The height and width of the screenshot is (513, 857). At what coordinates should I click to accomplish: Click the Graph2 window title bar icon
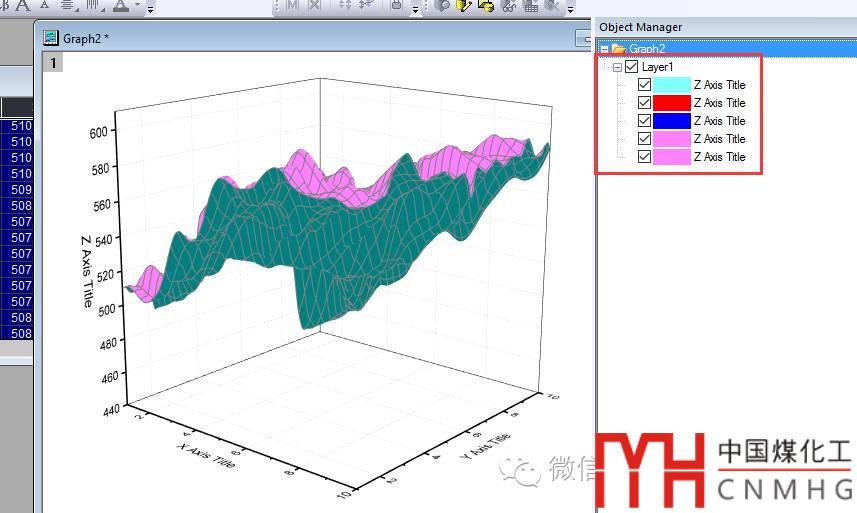pos(51,38)
